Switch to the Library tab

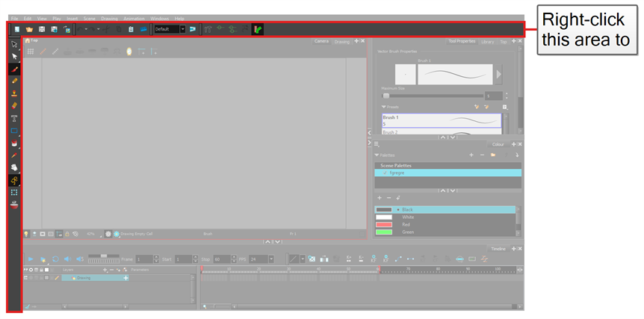pyautogui.click(x=487, y=42)
